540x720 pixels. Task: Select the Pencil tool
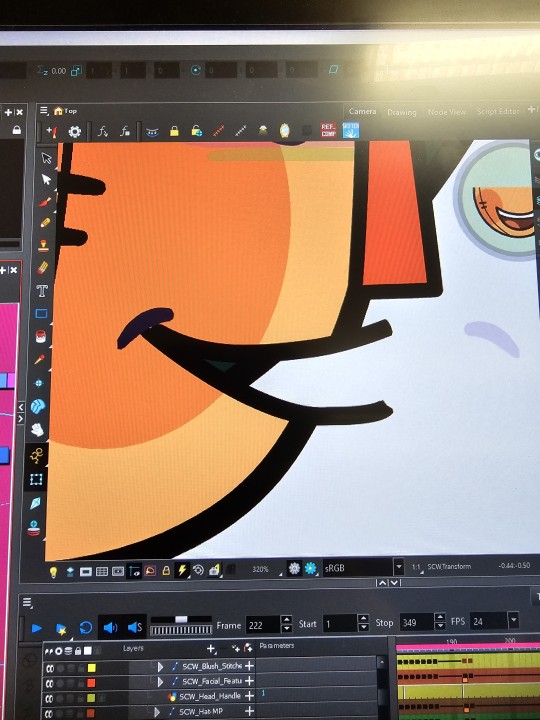click(x=45, y=223)
